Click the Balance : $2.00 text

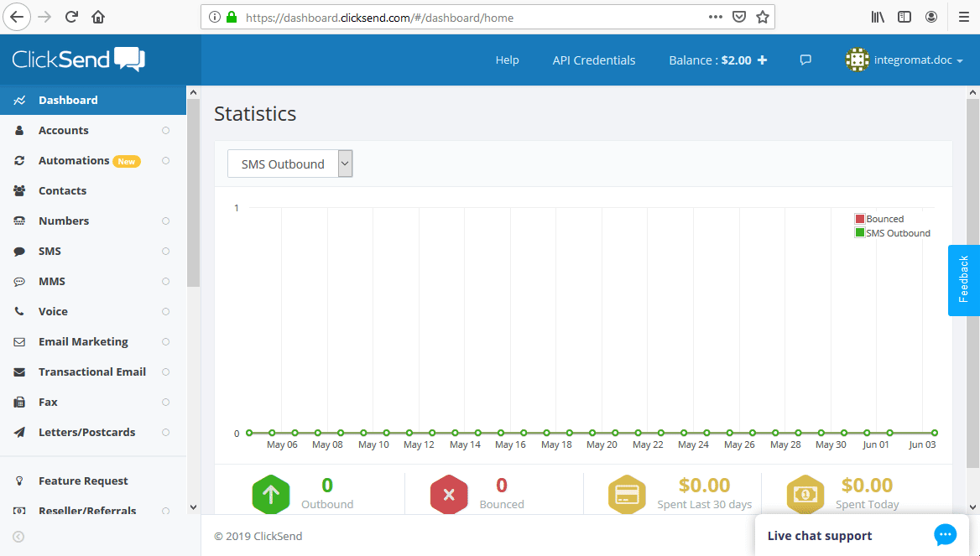pos(710,60)
